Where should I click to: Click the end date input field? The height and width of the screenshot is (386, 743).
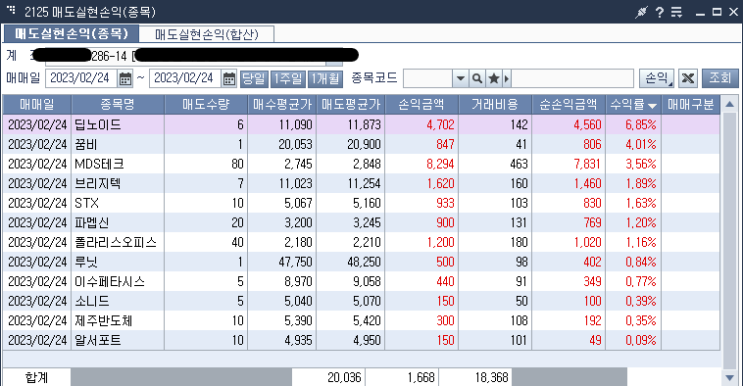tap(185, 79)
